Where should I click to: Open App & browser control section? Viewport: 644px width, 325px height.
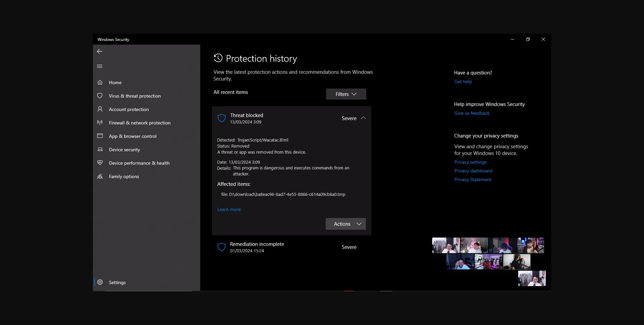click(132, 136)
